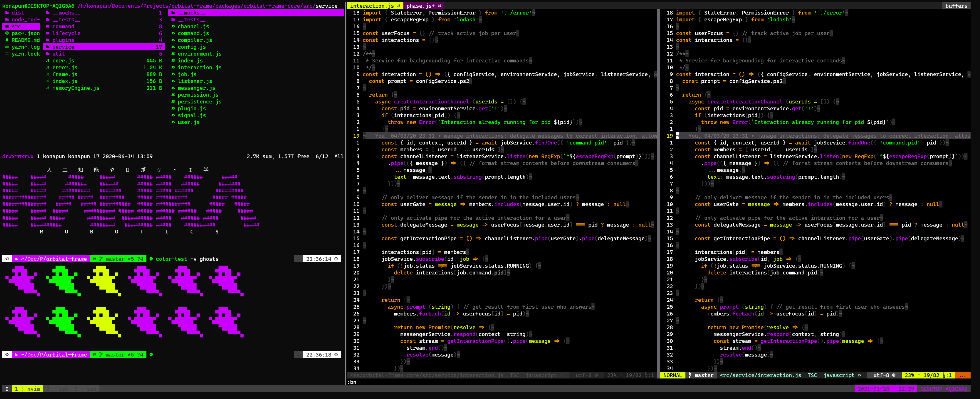Open __tests__ folder in right preview column
Image resolution: width=980 pixels, height=399 pixels.
(x=191, y=20)
